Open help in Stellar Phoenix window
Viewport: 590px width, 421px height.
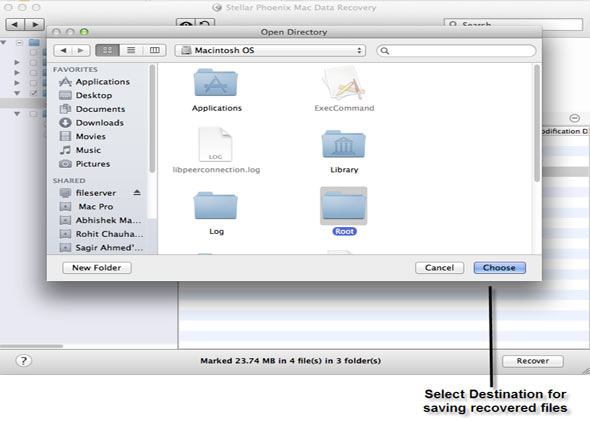click(23, 361)
